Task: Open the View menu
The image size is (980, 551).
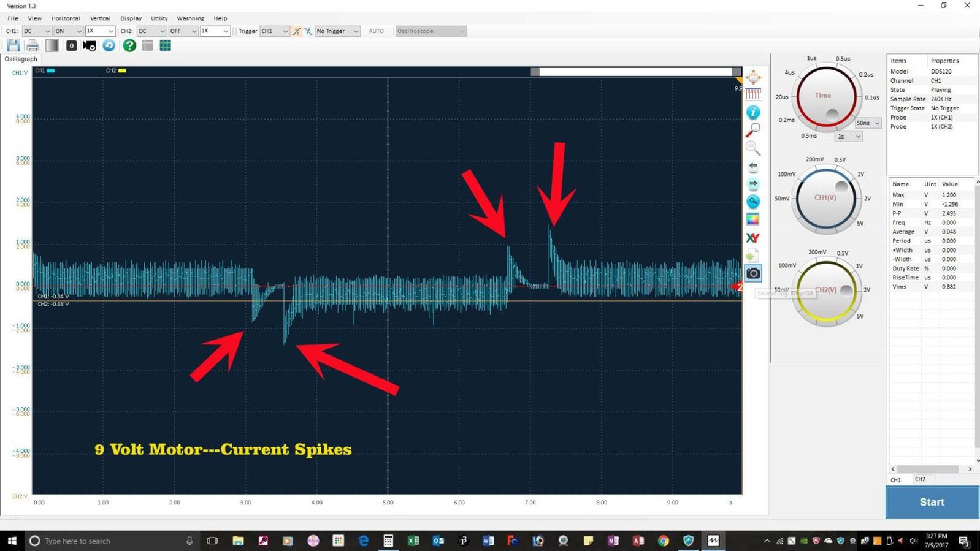Action: coord(35,18)
